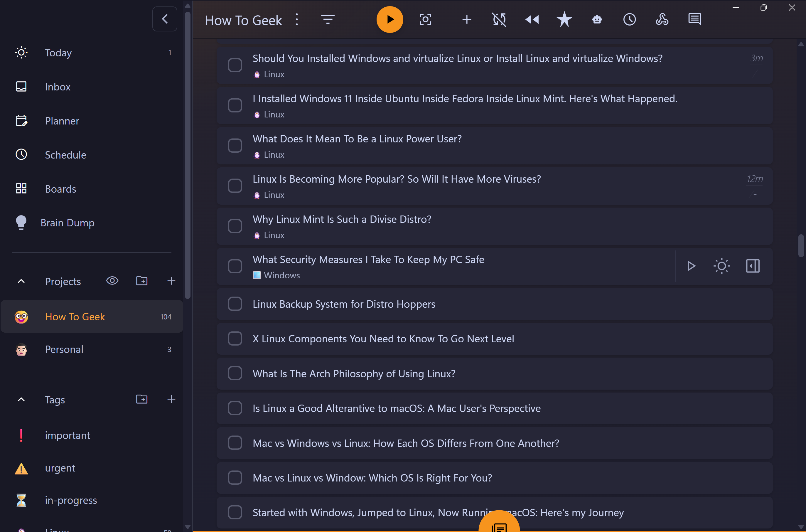Collapse the Projects section chevron
The height and width of the screenshot is (532, 806).
(x=21, y=281)
